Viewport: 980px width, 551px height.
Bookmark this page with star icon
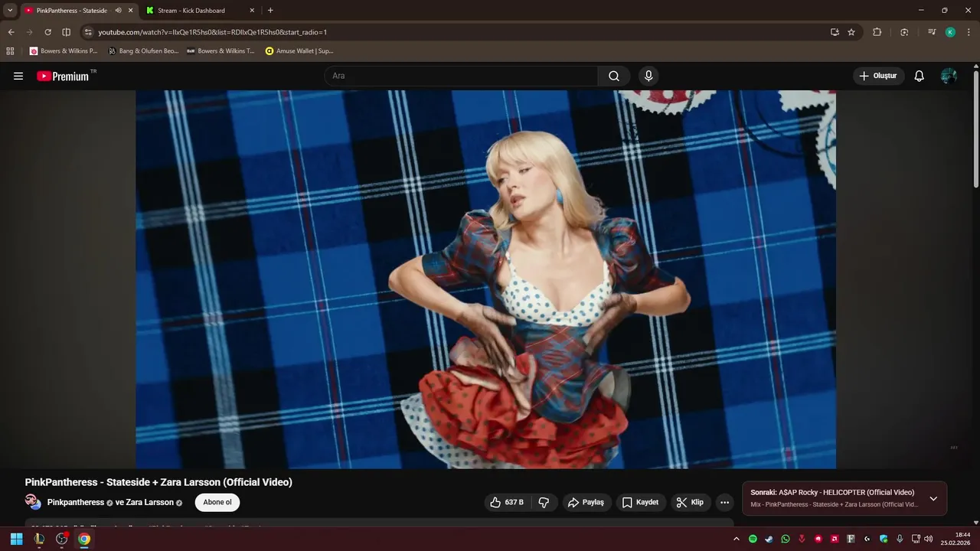851,32
